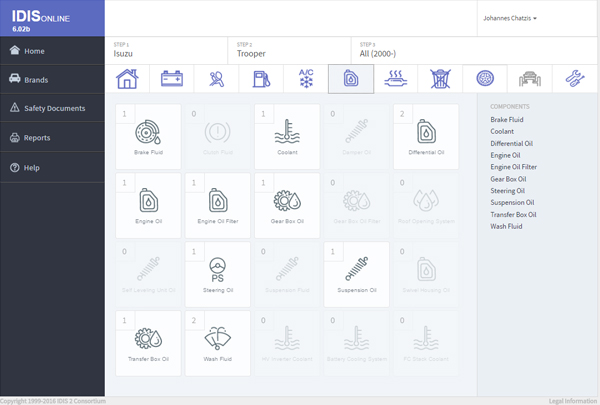Select the Gear Box Oil tile
600x405 pixels.
(287, 206)
